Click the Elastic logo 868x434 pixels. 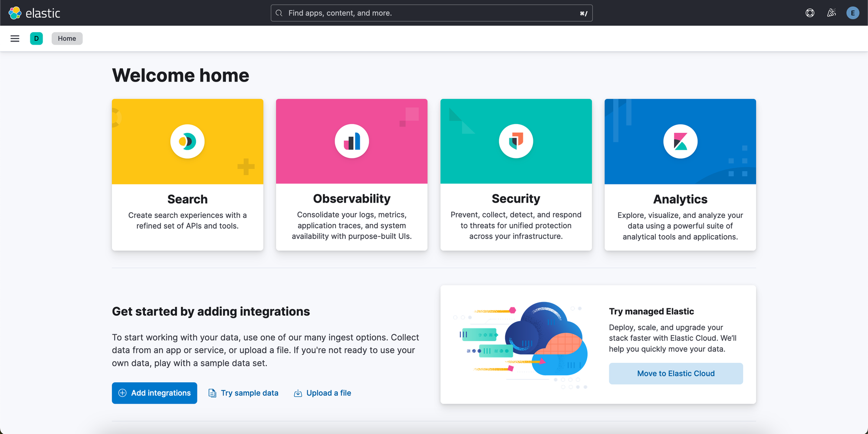(34, 13)
